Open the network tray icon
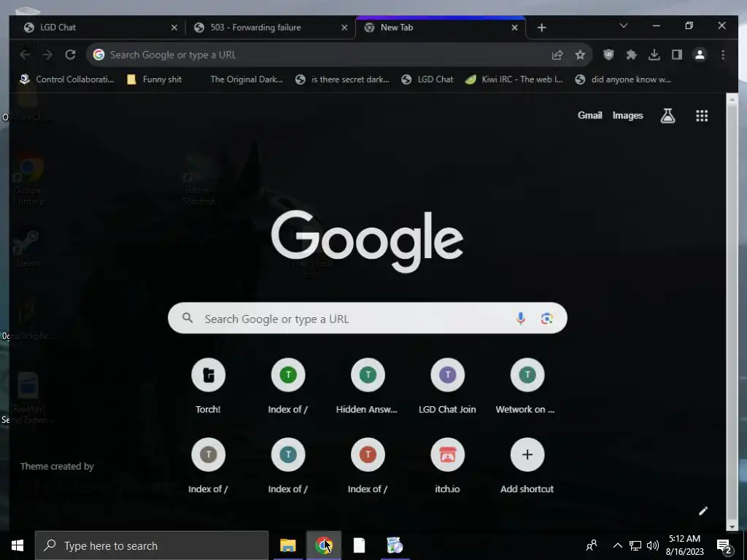 tap(635, 545)
